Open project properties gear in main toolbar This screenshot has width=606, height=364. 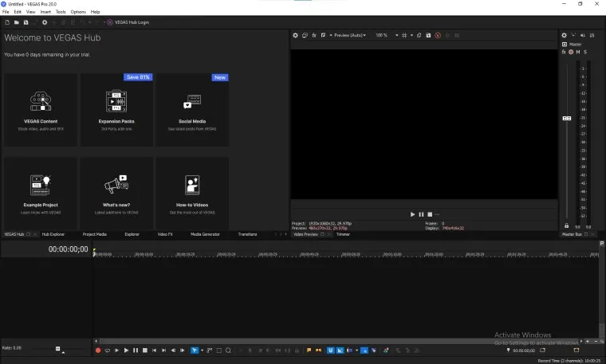tap(45, 22)
